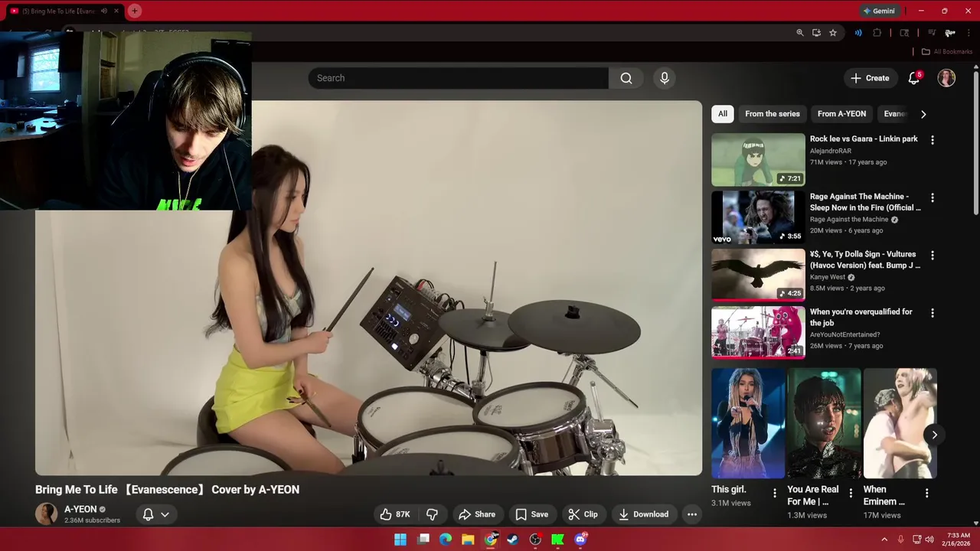Go to next shorts with carousel arrow

(934, 435)
